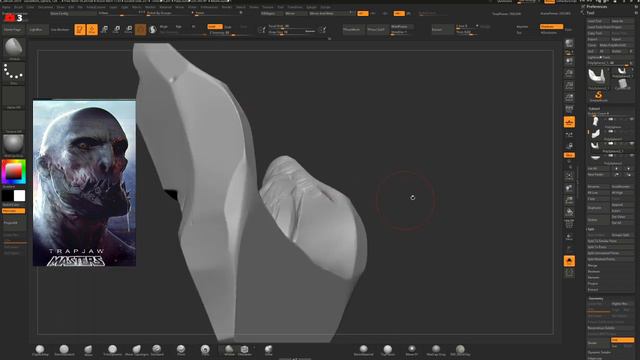Screen dimensions: 640x360
Task: Select the top subtool in the list
Action: (611, 121)
